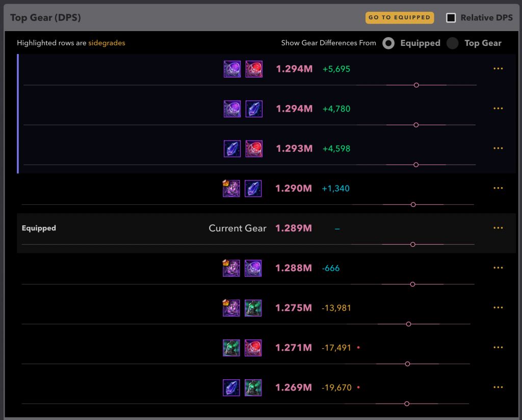Viewport: 522px width, 420px height.
Task: Open the three-dot menu on the Current Gear row
Action: click(498, 228)
